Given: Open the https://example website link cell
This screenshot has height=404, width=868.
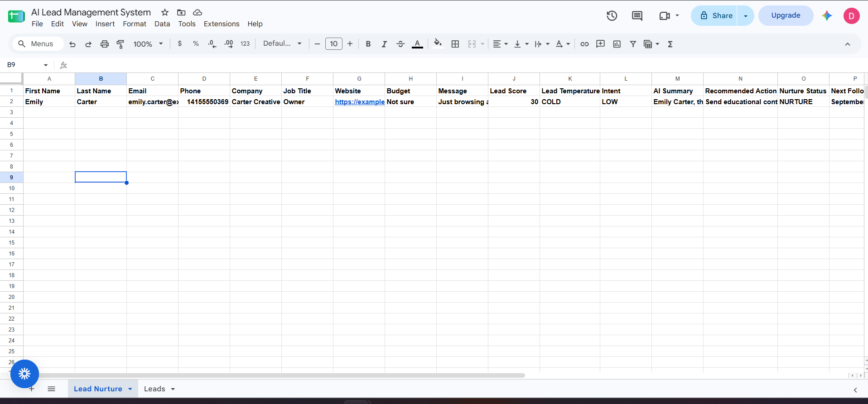Looking at the screenshot, I should [x=360, y=102].
